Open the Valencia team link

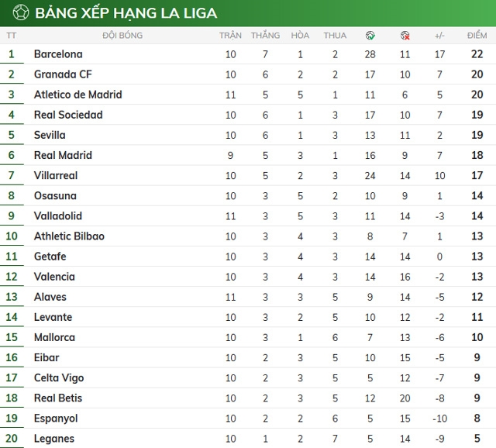54,277
